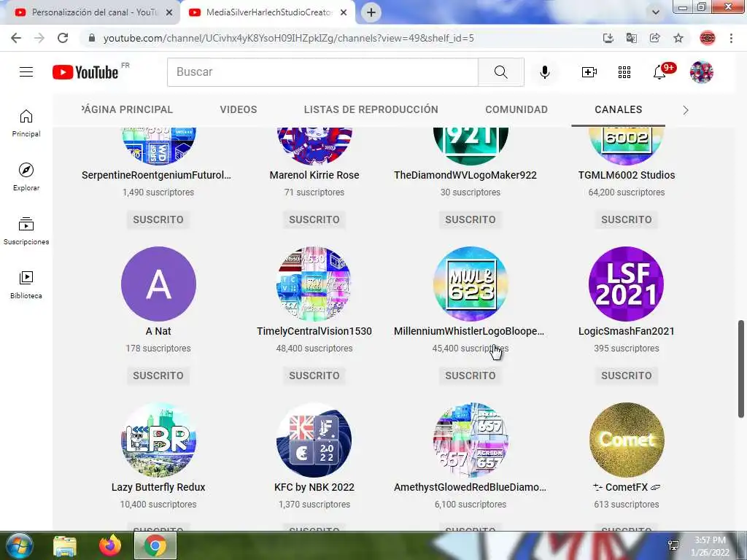Click the share page icon in address bar

[655, 38]
